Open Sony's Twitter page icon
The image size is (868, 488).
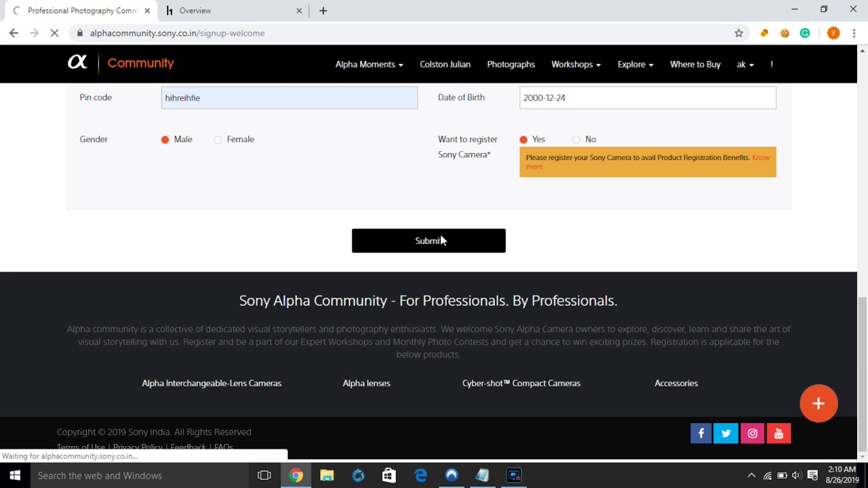726,434
